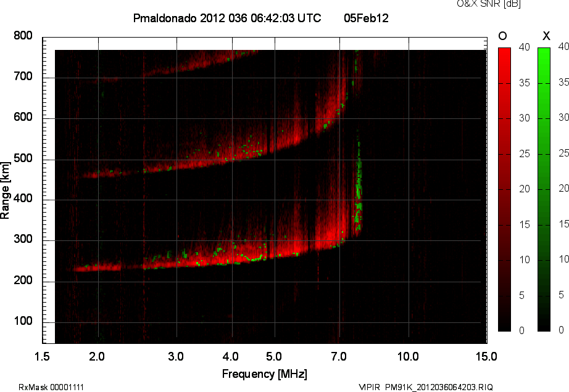Click the date label '05Feb12'

click(366, 18)
